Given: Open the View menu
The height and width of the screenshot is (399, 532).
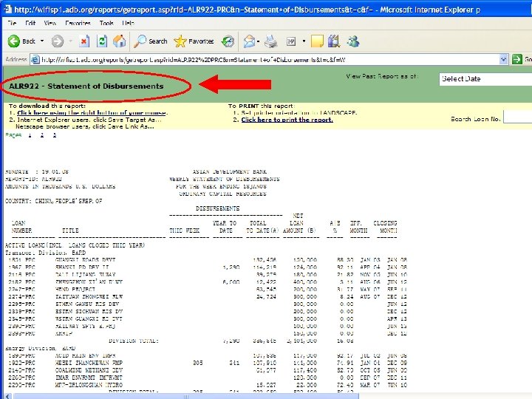Looking at the screenshot, I should pyautogui.click(x=50, y=23).
